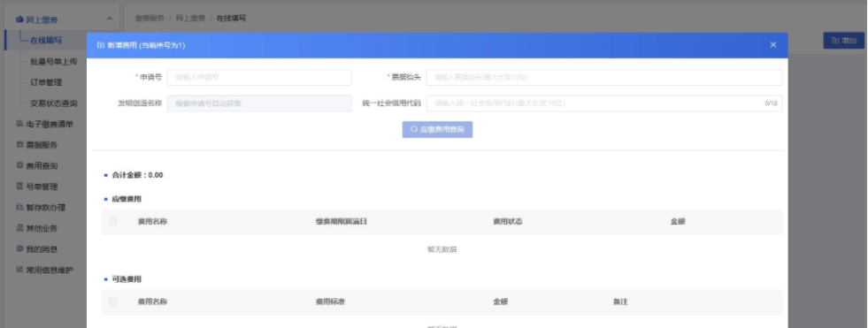
Task: Click 费用状态 column header
Action: [508, 222]
